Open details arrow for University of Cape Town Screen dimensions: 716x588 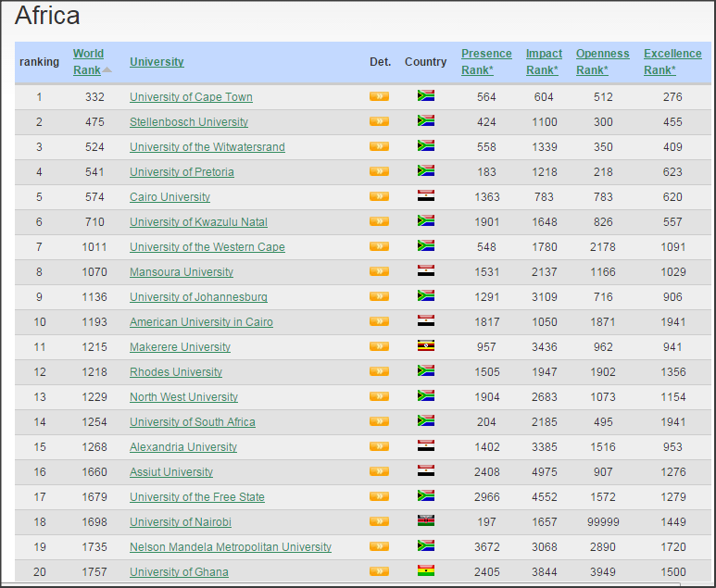click(x=379, y=96)
